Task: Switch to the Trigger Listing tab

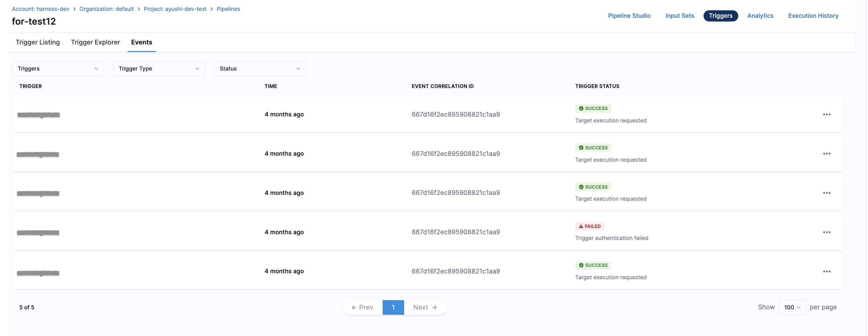Action: pos(38,42)
